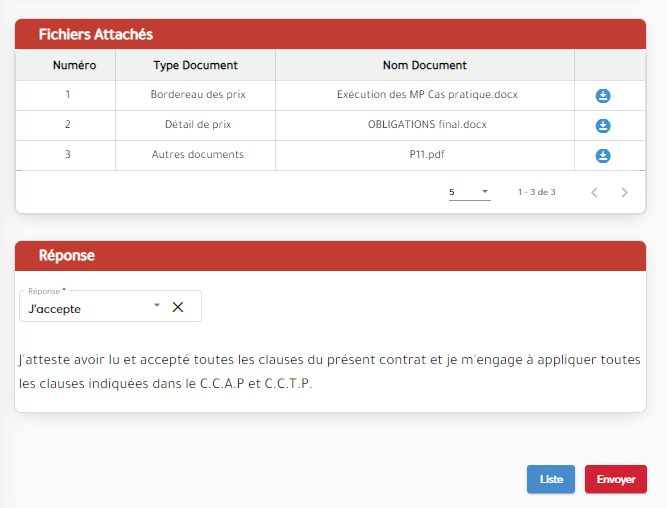Click the Liste button

pos(551,479)
